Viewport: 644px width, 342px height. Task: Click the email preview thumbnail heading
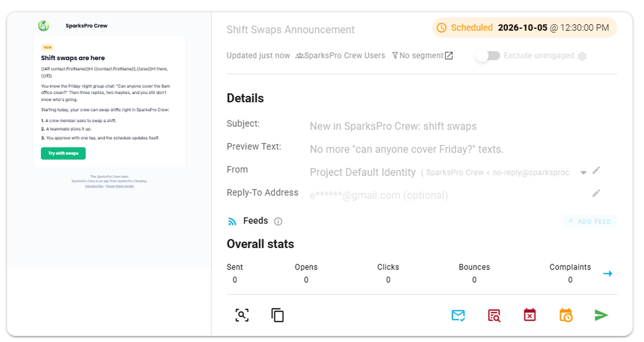click(73, 58)
